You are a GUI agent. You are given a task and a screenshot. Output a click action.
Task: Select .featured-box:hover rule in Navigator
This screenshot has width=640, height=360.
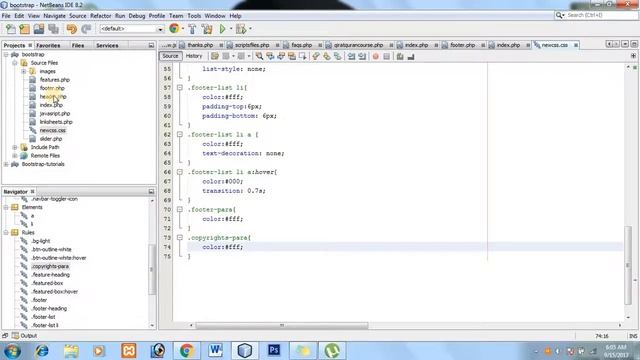55,291
